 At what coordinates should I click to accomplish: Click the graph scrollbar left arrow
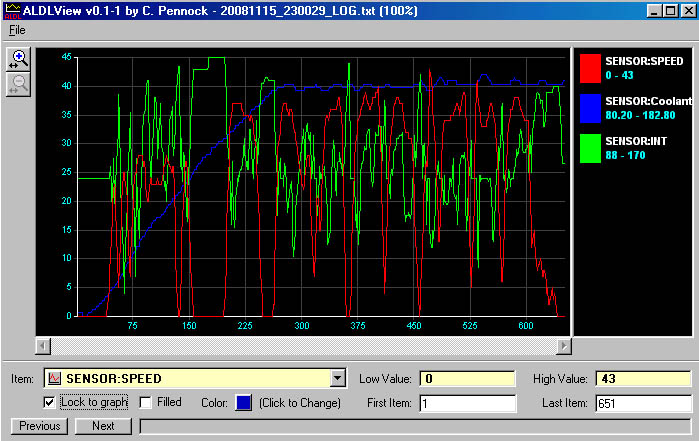pos(43,346)
